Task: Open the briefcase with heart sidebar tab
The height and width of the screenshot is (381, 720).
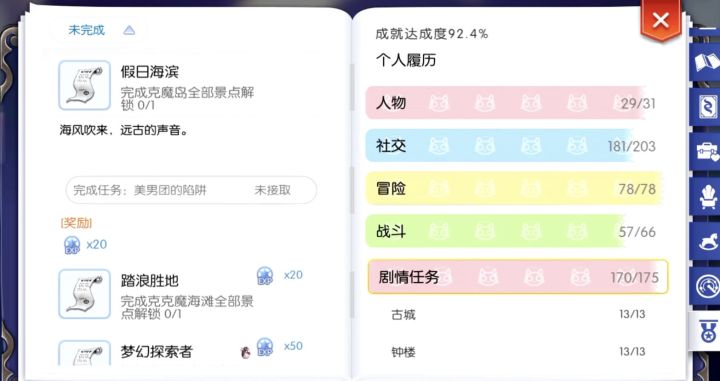Action: 706,151
